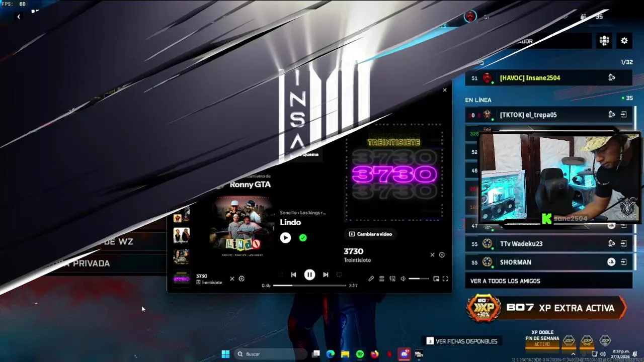
Task: Click the Ronny GTA artist name
Action: 250,185
